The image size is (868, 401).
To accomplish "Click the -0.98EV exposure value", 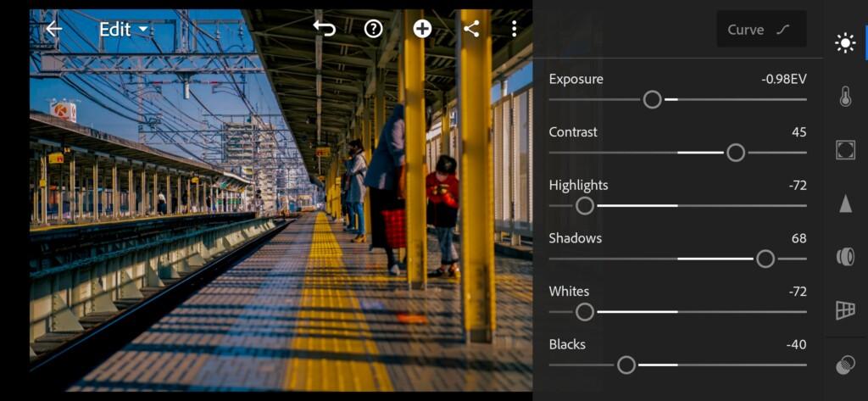I will coord(783,79).
